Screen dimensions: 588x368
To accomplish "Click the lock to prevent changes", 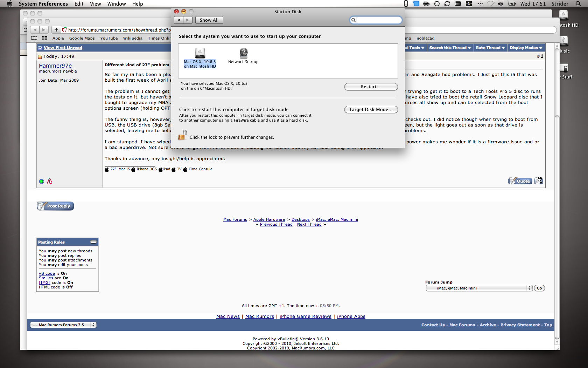I will (182, 135).
